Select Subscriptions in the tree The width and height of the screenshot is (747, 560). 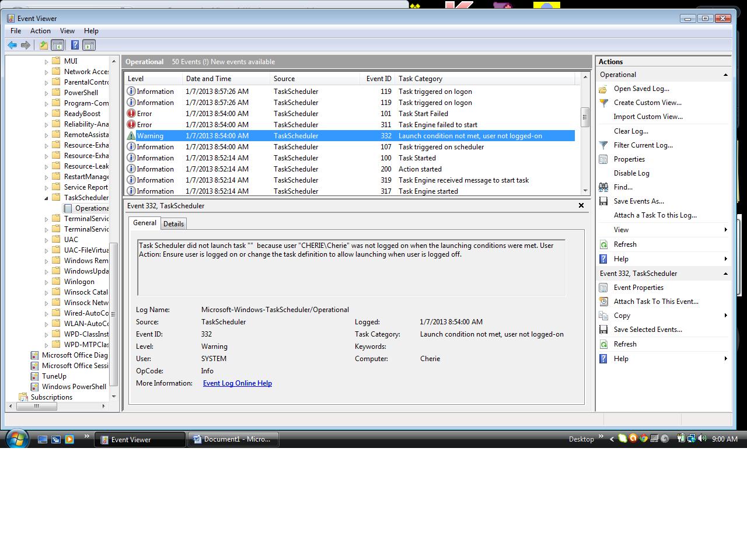tap(51, 397)
